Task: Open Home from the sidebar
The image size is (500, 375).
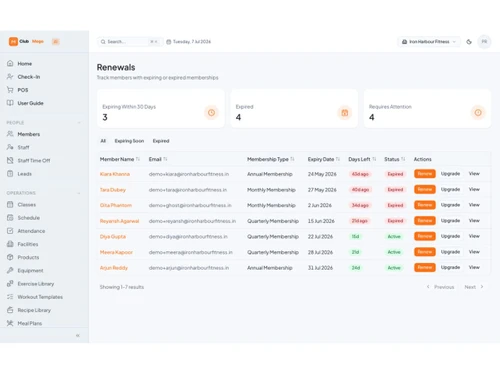Action: point(25,63)
